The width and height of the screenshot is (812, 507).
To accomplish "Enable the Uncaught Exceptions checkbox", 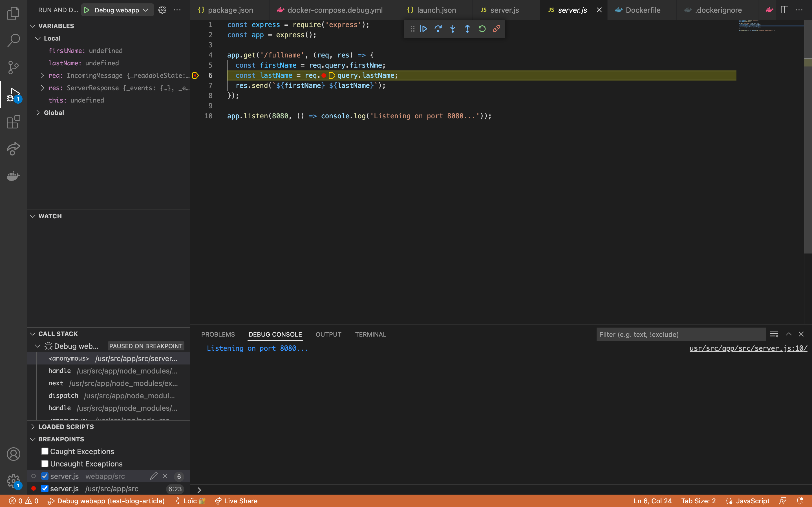I will click(44, 463).
